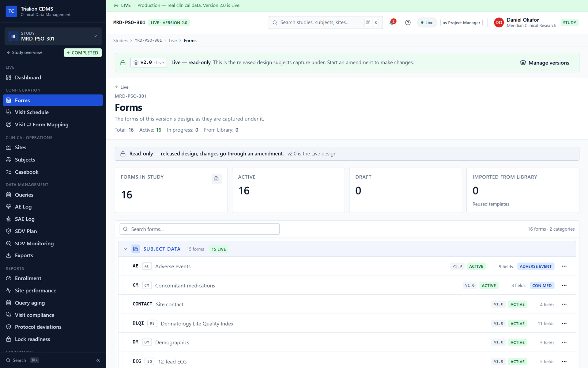
Task: Click the Studies breadcrumb link
Action: click(x=120, y=40)
